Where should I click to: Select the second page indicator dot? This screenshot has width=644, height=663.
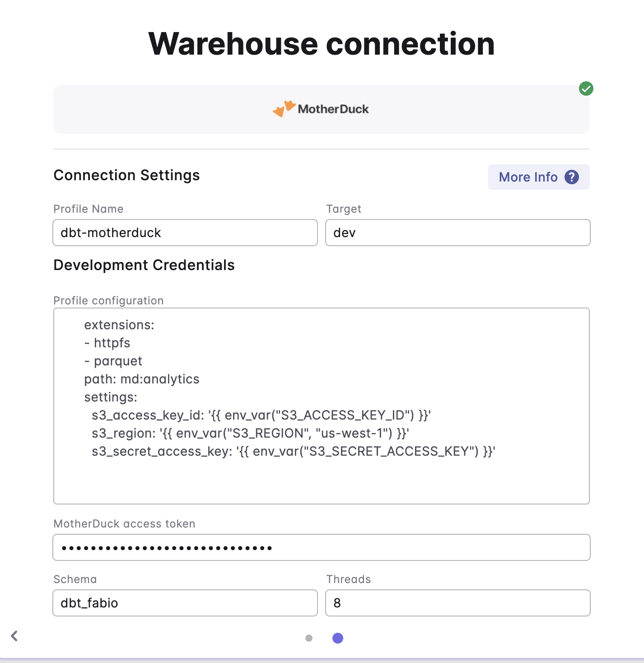tap(338, 638)
